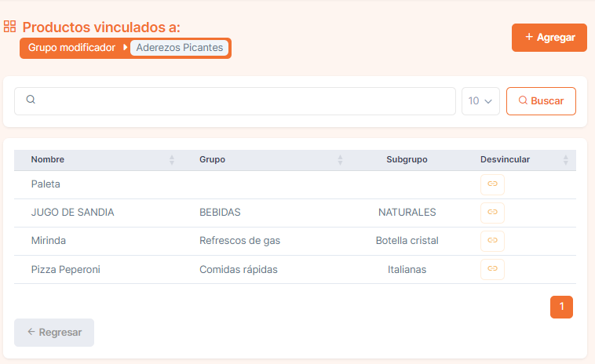
Task: Click the grid icon beside Productos vinculados
Action: (10, 27)
